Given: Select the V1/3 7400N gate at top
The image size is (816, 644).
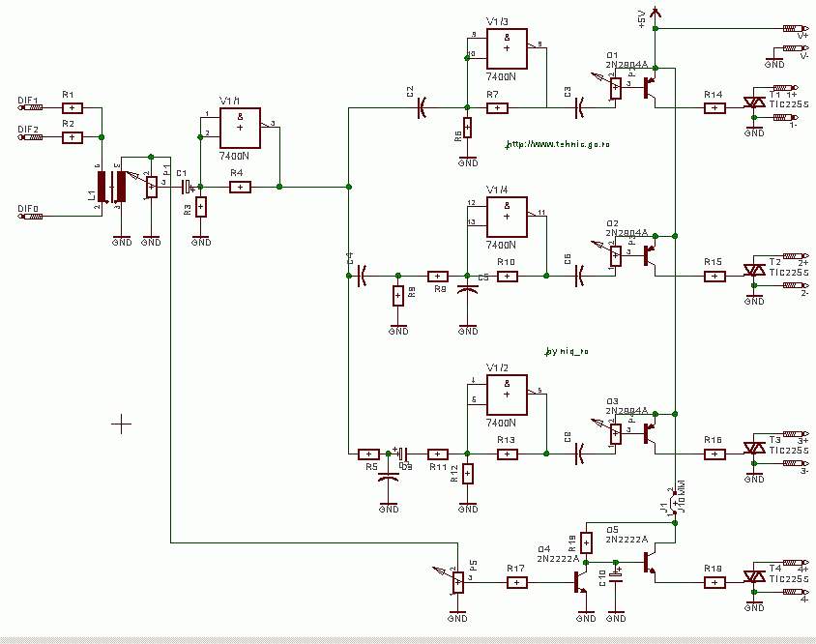Looking at the screenshot, I should pyautogui.click(x=507, y=46).
